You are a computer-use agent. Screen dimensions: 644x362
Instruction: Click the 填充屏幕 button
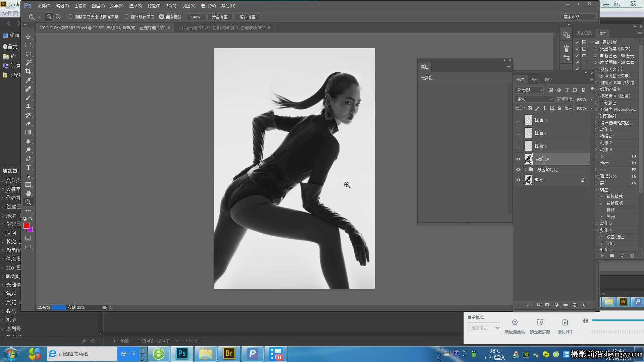pyautogui.click(x=248, y=17)
